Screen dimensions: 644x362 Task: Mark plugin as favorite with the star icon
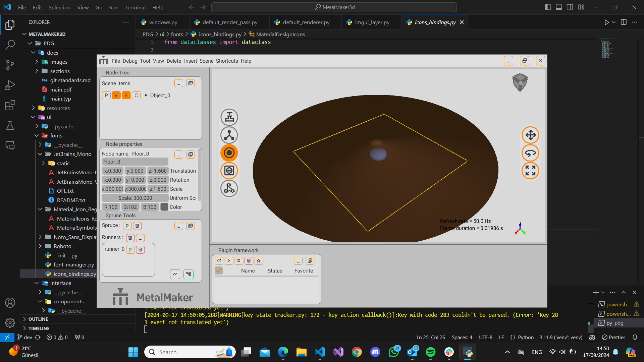259,261
